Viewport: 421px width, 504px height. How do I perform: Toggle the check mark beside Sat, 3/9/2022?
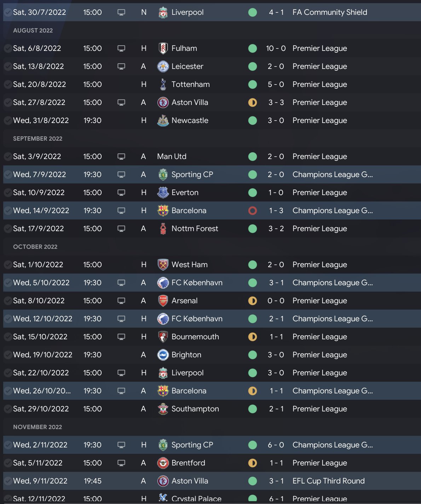coord(7,157)
